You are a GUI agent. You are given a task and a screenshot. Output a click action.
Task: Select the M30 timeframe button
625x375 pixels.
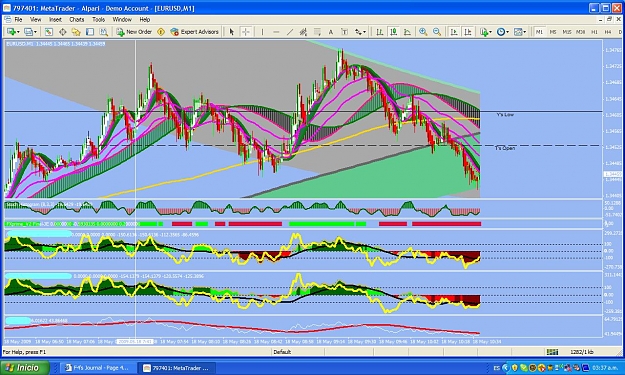[580, 32]
